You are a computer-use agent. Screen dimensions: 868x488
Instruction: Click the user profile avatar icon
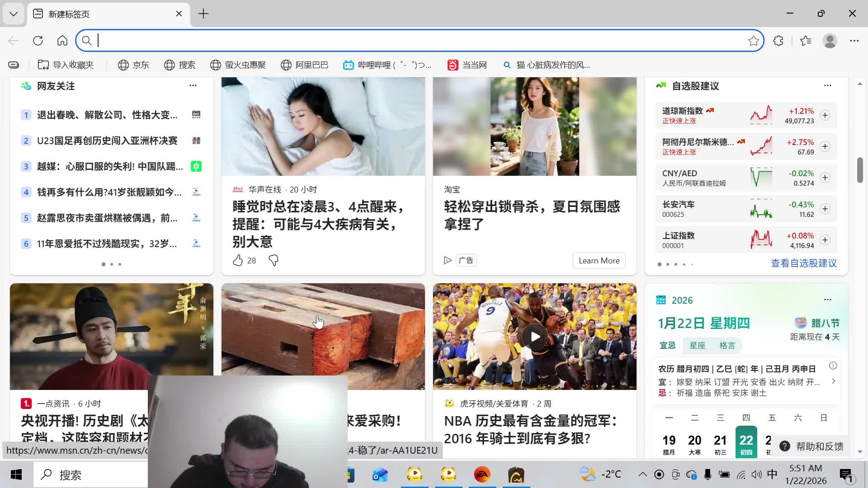(830, 41)
